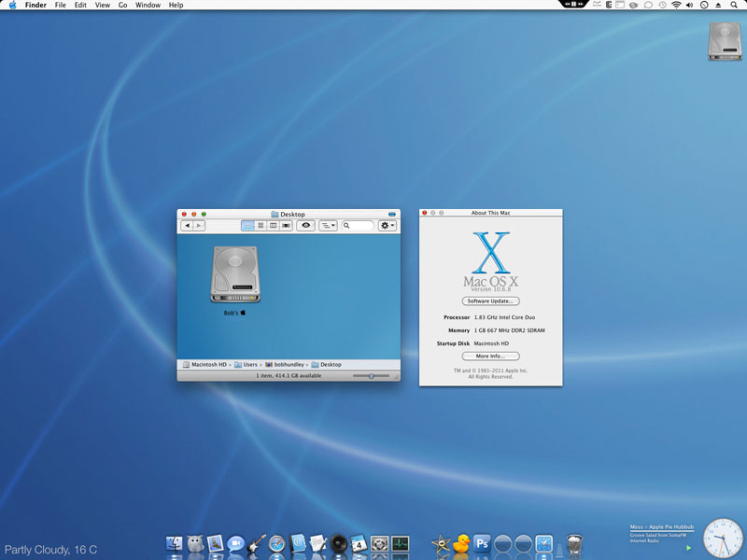The width and height of the screenshot is (747, 560).
Task: Open Photoshop from the Dock
Action: (482, 543)
